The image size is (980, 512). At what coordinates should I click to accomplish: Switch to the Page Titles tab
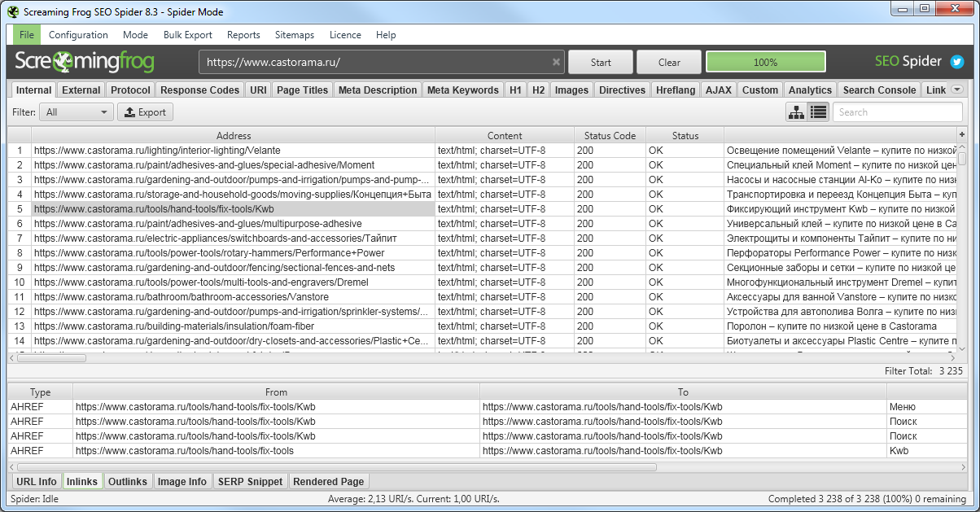[303, 90]
